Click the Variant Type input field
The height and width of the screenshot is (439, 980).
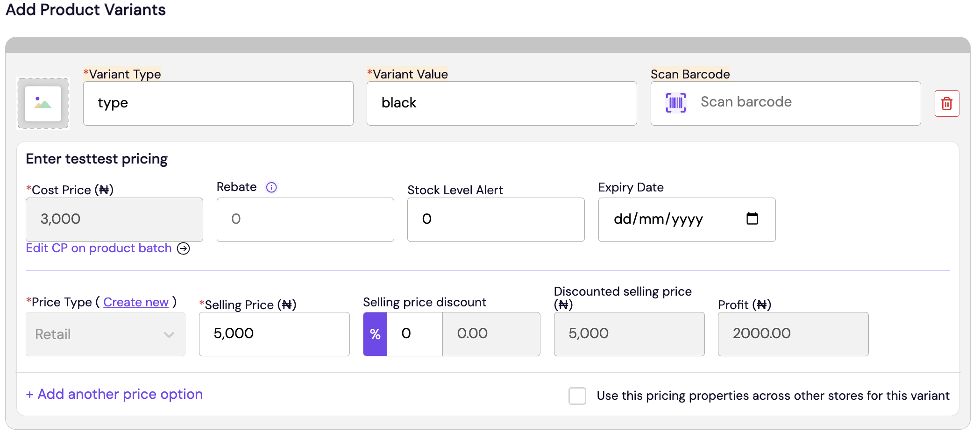(218, 103)
